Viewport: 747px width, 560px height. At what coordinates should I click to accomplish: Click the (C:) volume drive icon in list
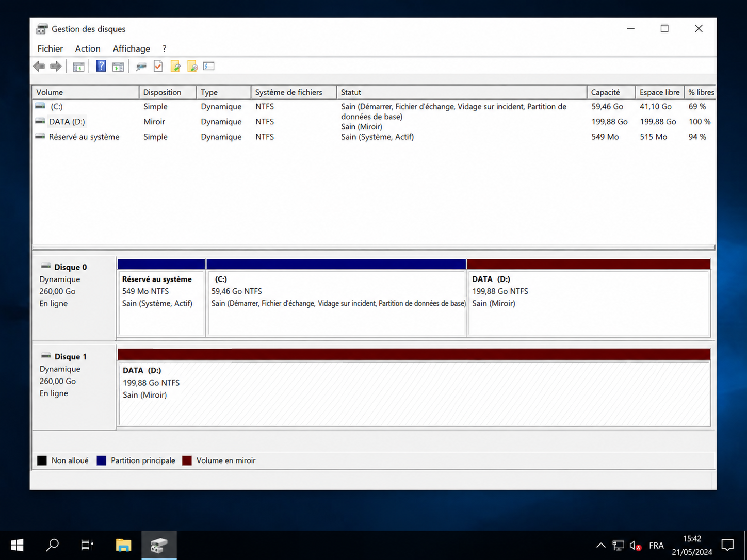40,106
